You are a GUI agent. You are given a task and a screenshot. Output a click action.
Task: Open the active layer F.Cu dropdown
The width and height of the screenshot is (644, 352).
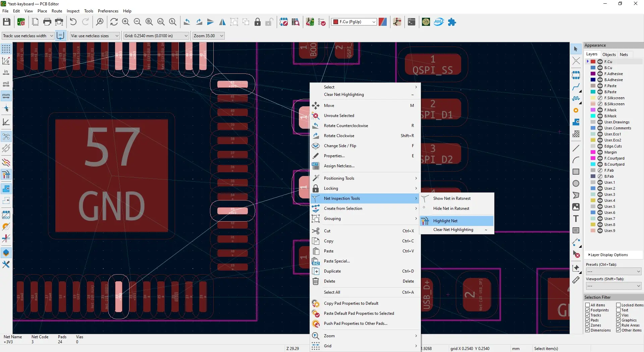click(354, 22)
